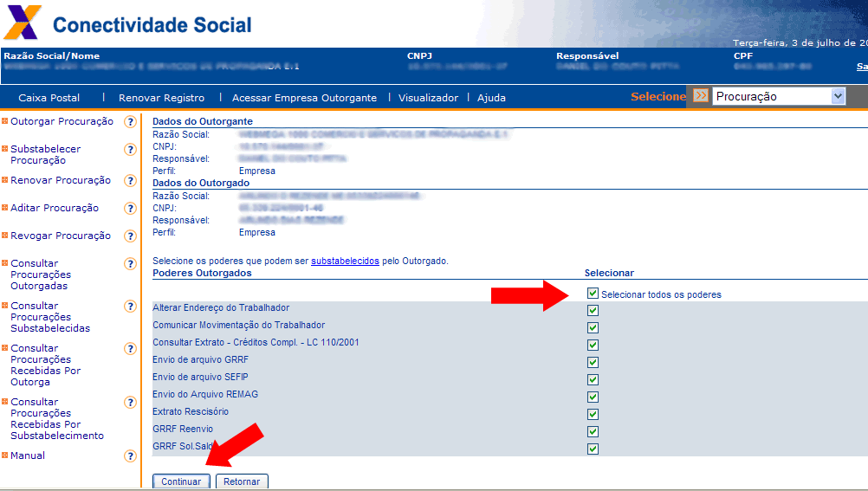Click the Extrato Rescisório row text
Screen dimensions: 868x491
click(x=191, y=411)
